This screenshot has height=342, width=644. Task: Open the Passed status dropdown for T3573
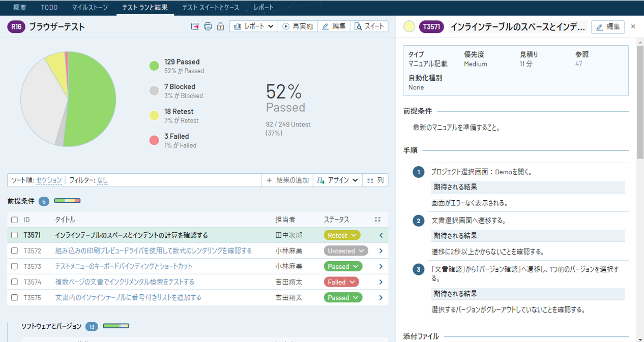343,266
